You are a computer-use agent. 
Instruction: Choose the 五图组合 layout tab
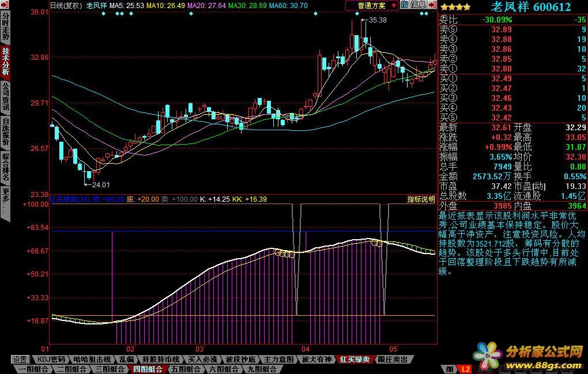186,369
